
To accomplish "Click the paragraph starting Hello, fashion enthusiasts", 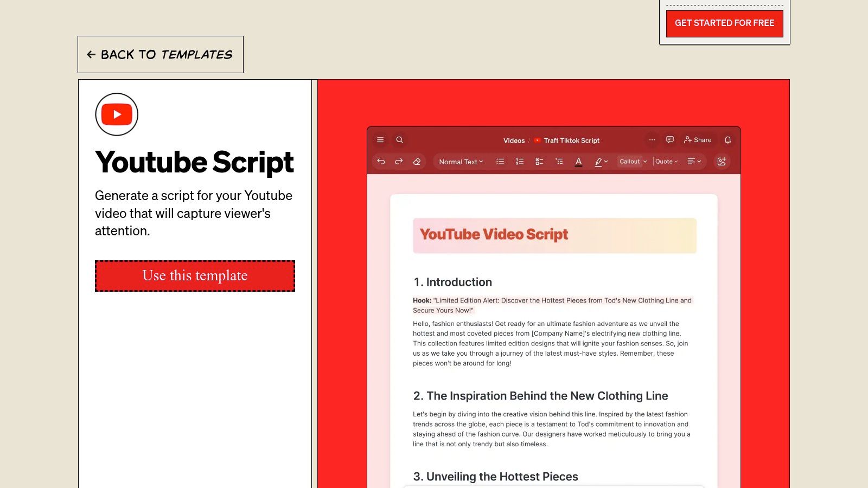I will [x=550, y=343].
